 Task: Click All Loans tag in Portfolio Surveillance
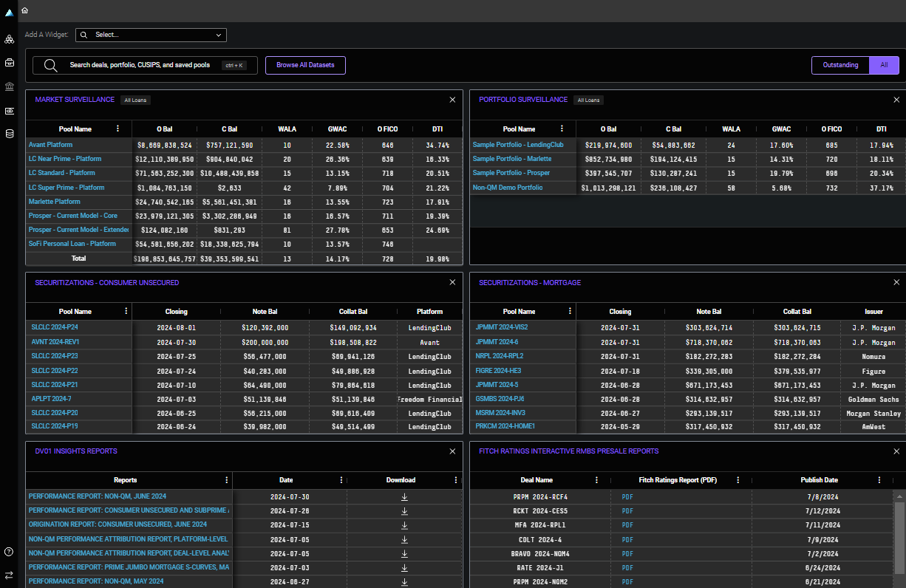(589, 100)
